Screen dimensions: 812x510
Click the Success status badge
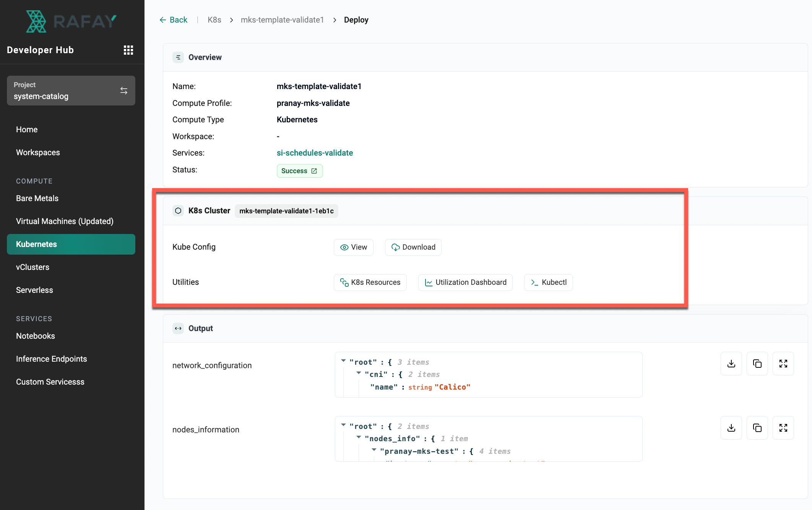(300, 171)
